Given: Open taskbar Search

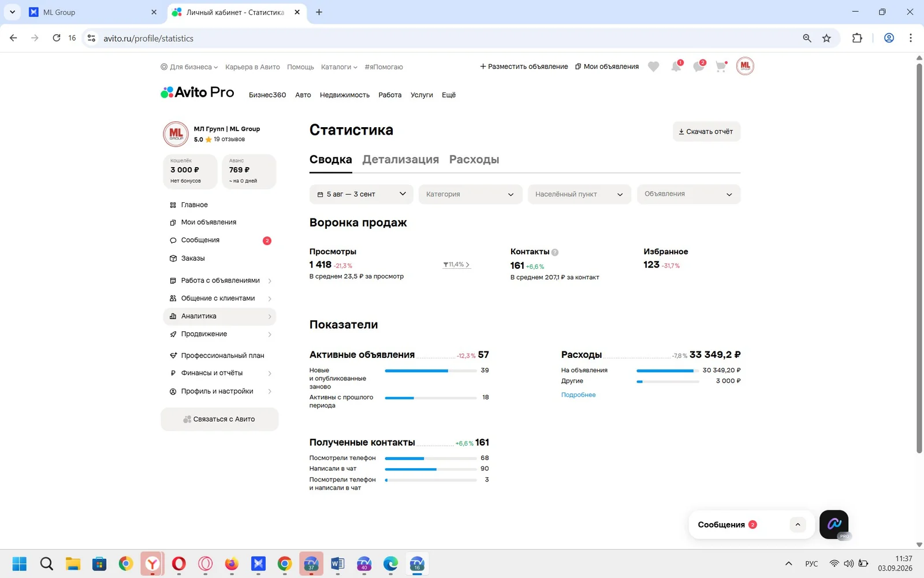Looking at the screenshot, I should 46,564.
